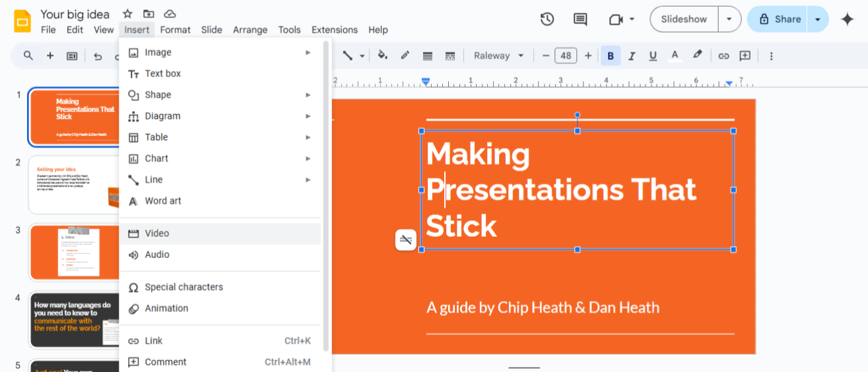Open the comments history icon
This screenshot has height=372, width=868.
580,19
